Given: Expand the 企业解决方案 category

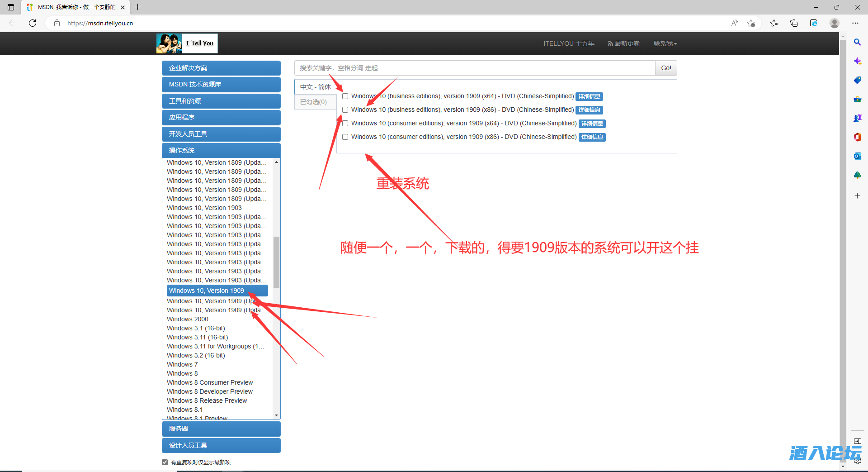Looking at the screenshot, I should click(x=221, y=68).
